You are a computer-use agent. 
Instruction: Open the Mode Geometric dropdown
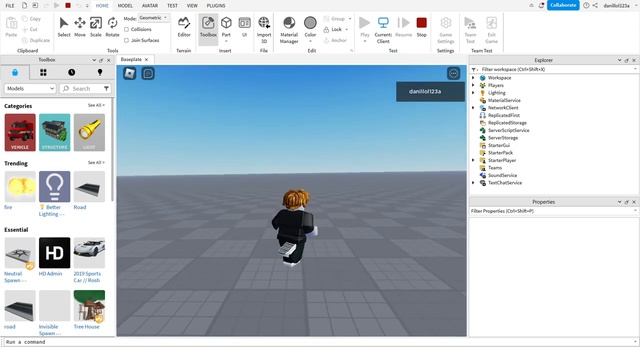tap(153, 18)
